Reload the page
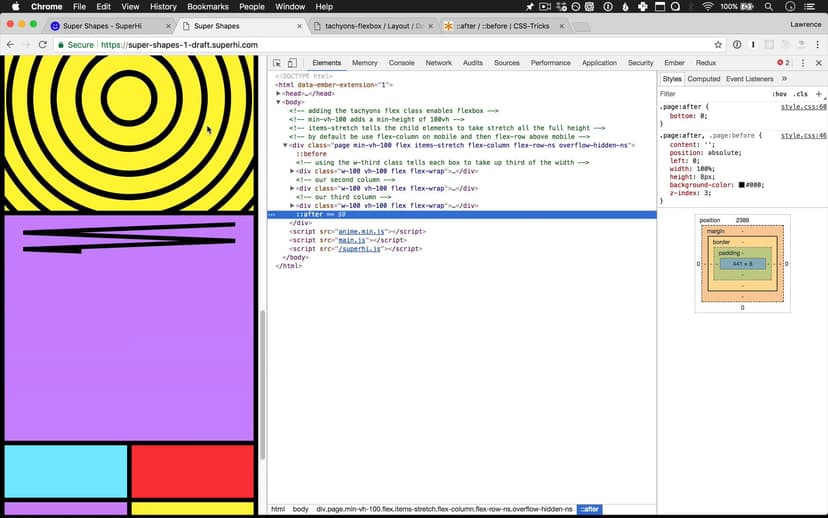Viewport: 828px width, 518px height. (x=42, y=45)
